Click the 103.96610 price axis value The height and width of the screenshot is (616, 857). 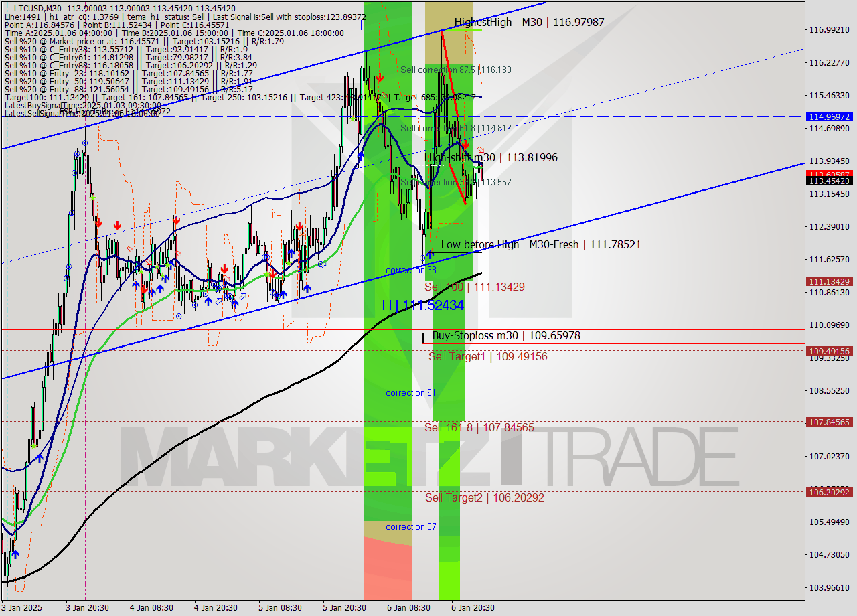[829, 587]
